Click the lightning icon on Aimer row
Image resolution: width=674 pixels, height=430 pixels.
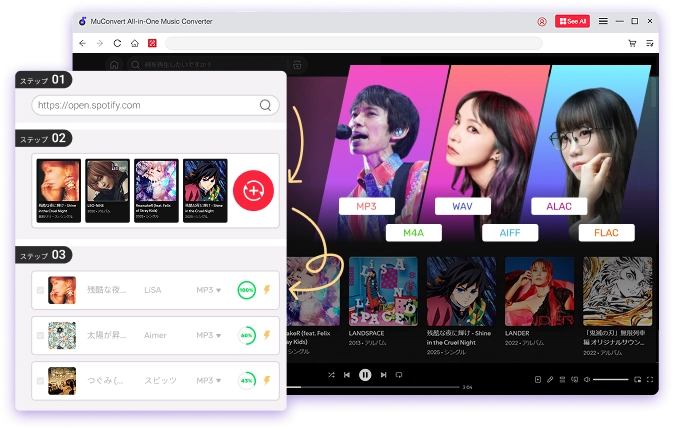tap(267, 335)
